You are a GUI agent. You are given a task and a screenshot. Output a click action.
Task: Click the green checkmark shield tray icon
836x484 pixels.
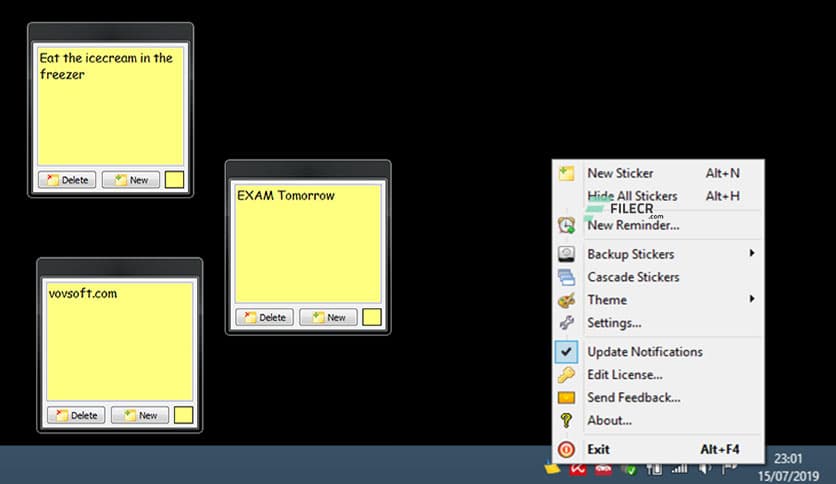coord(630,469)
